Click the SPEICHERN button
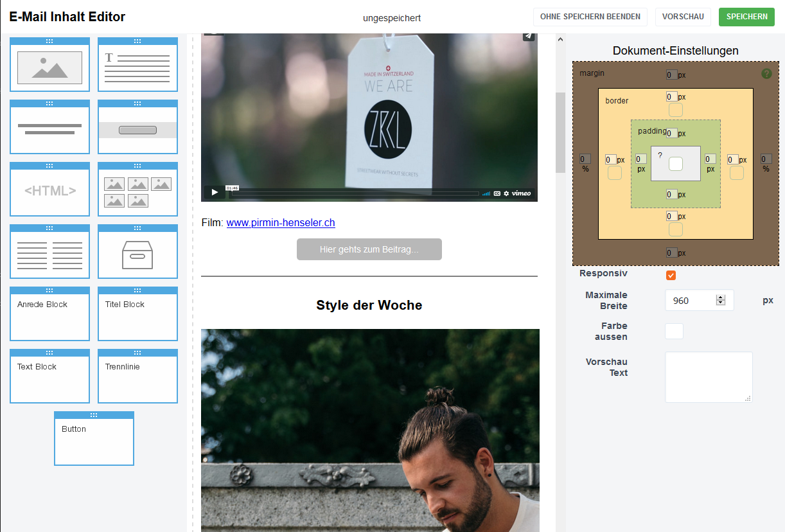 (x=746, y=17)
